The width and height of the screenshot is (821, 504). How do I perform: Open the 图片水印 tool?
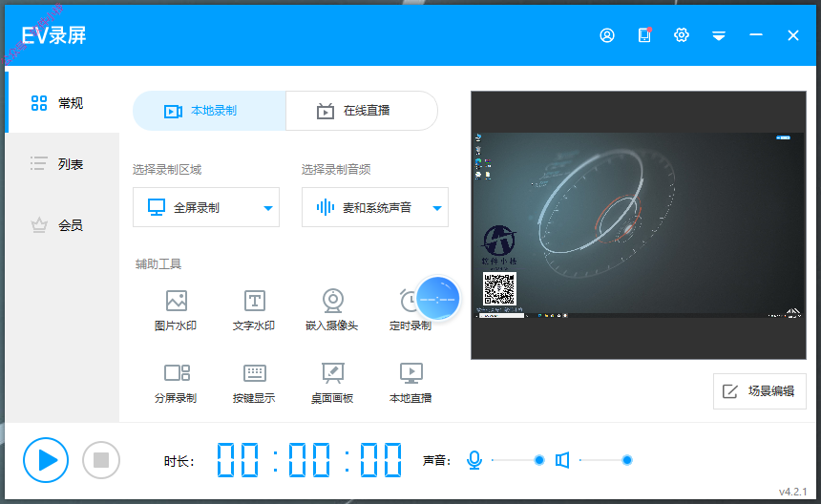[x=176, y=310]
